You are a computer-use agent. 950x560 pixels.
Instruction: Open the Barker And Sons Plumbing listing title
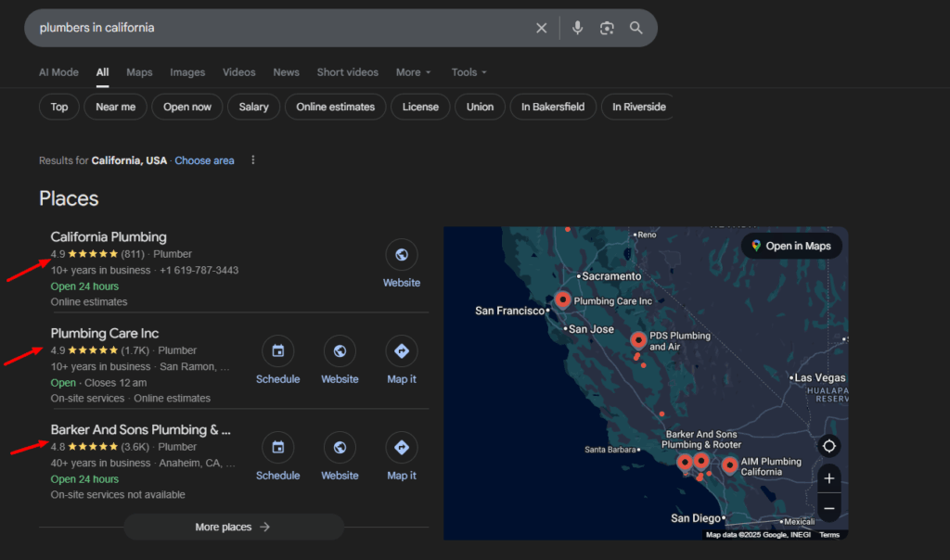(141, 430)
